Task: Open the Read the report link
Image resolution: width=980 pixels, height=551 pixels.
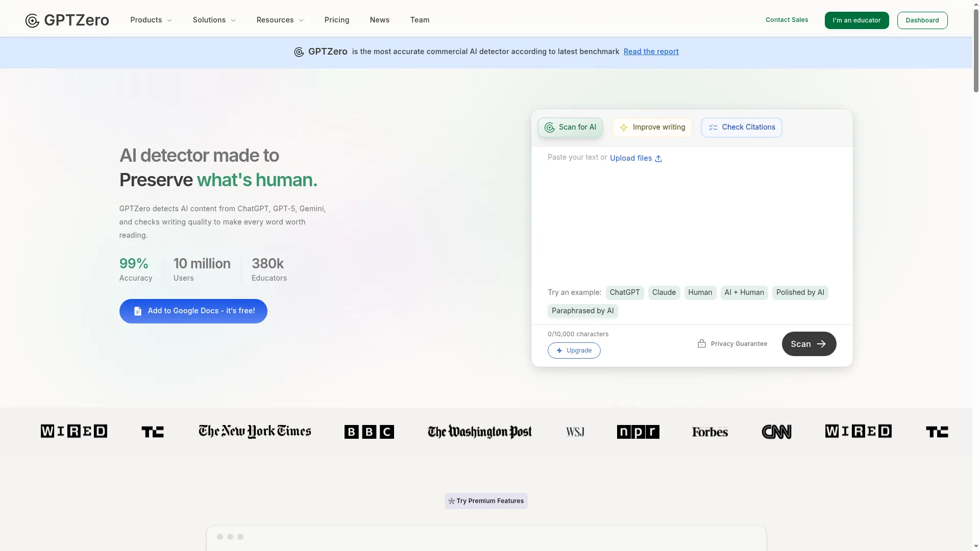Action: (x=651, y=52)
